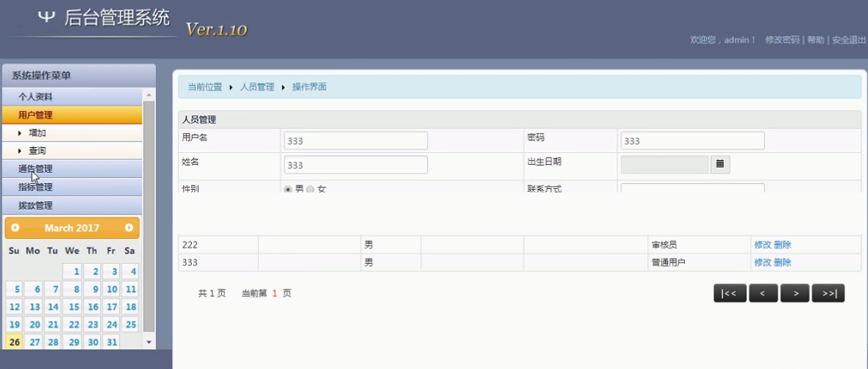This screenshot has width=868, height=369.
Task: Open 指标管理 menu section
Action: coord(72,187)
